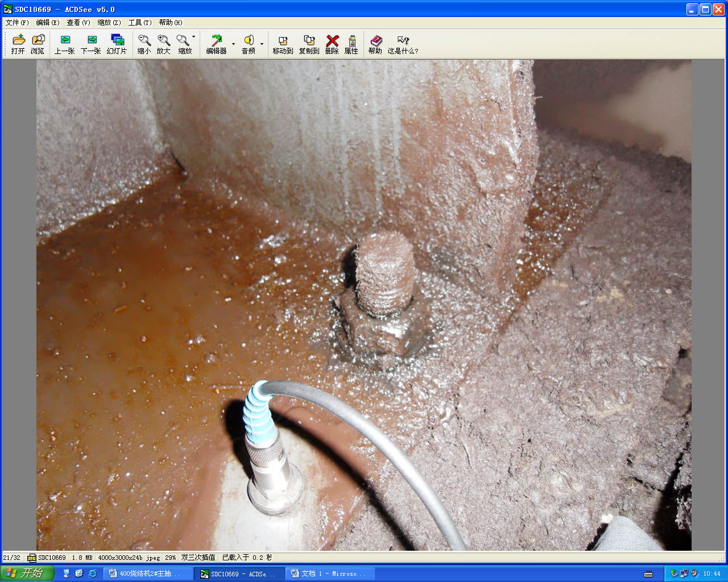Zoom in using 放大 magnifier
Viewport: 728px width, 582px height.
tap(164, 44)
